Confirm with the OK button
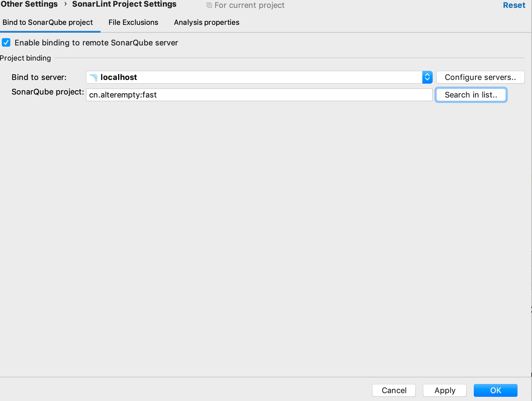 pyautogui.click(x=496, y=390)
